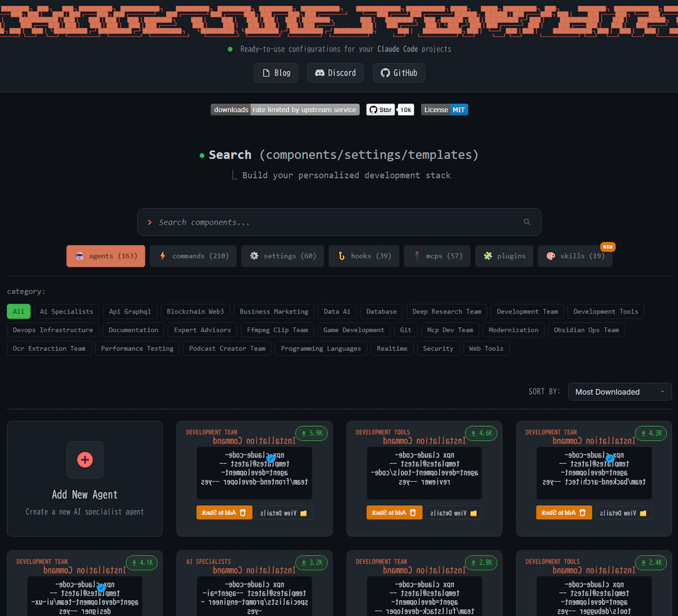Filter by Development Tools category chip
The image size is (678, 616).
[x=606, y=311]
